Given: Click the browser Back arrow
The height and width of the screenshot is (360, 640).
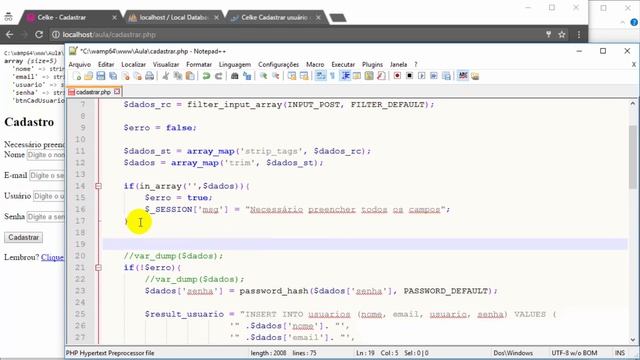Looking at the screenshot, I should tap(9, 35).
